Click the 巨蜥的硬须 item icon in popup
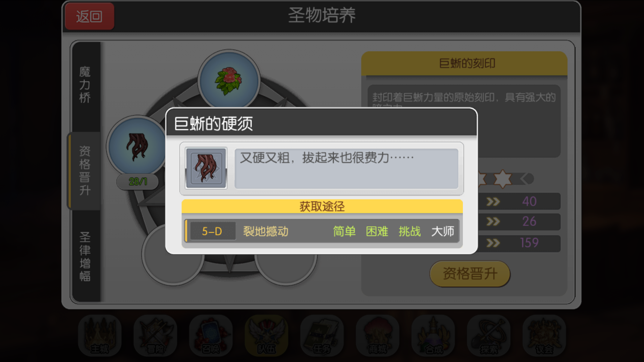Viewport: 644px width, 362px height. click(206, 168)
